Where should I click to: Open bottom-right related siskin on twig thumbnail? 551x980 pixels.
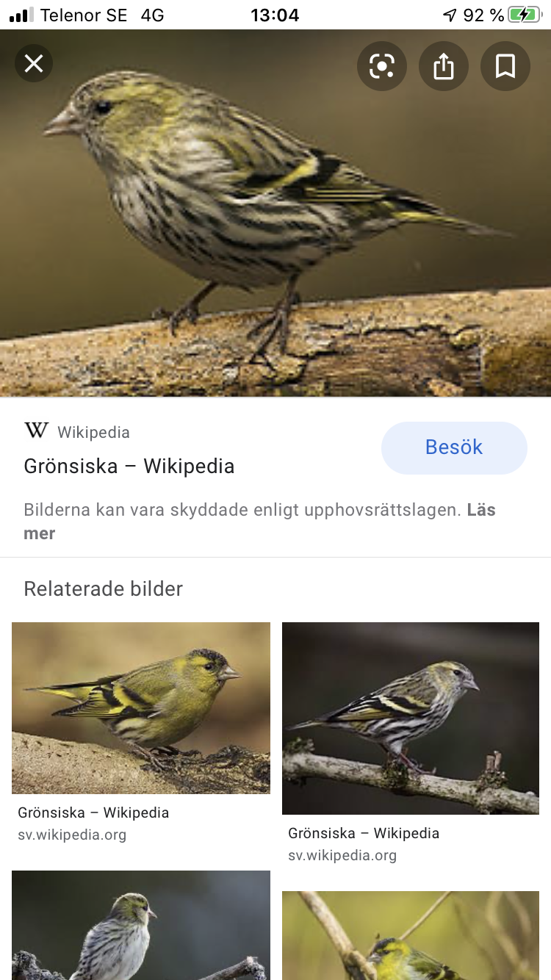(x=411, y=936)
